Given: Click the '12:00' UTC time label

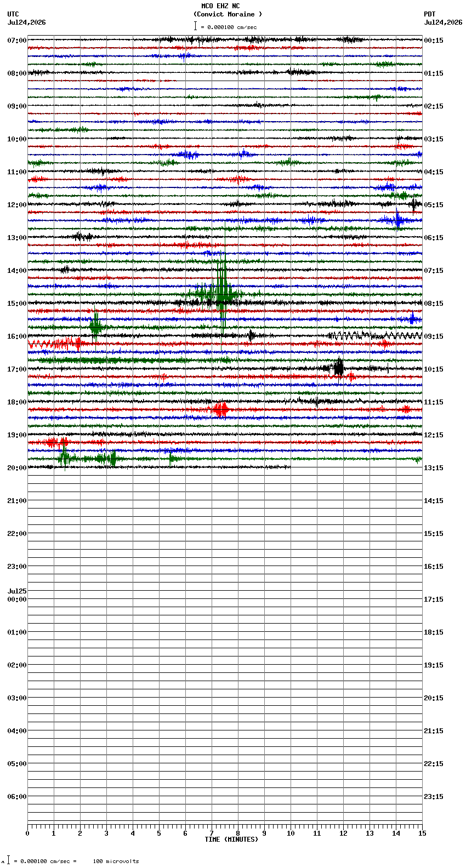Looking at the screenshot, I should [17, 205].
